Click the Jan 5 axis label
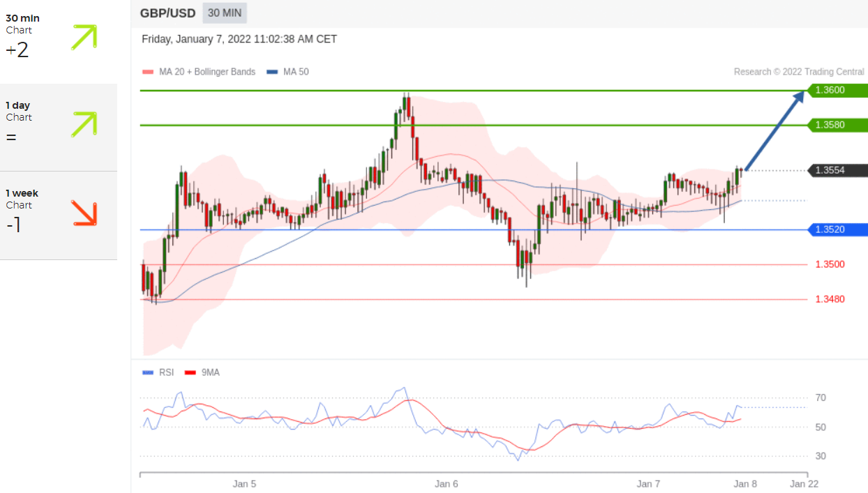Image resolution: width=868 pixels, height=493 pixels. pyautogui.click(x=244, y=483)
